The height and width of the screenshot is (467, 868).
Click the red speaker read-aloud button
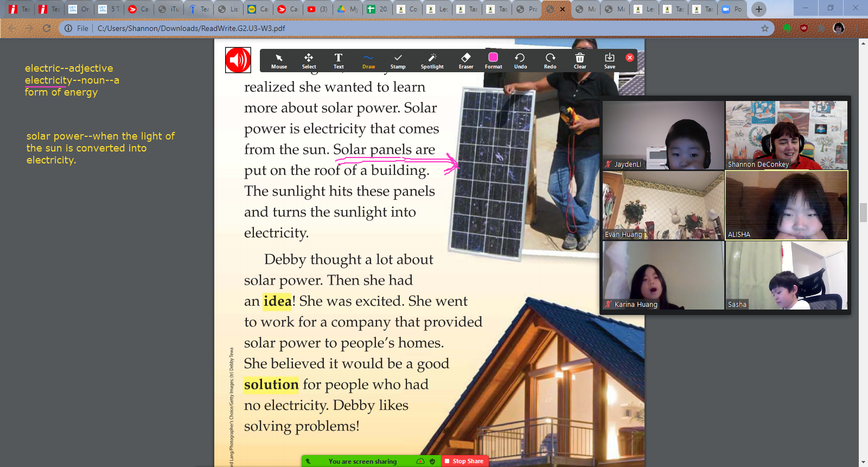pyautogui.click(x=238, y=60)
